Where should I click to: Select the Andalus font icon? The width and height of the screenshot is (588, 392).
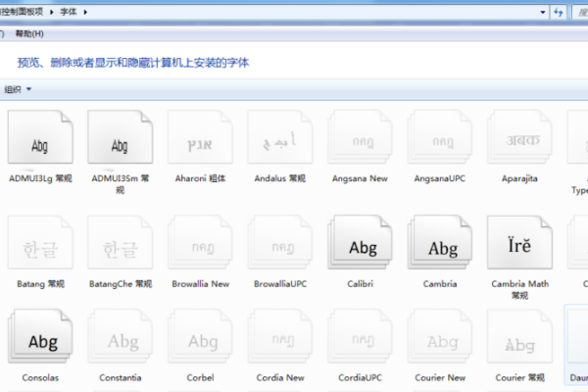coord(280,137)
